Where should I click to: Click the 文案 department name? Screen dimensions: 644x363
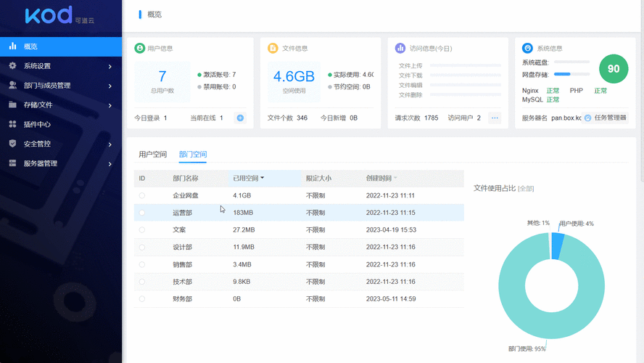179,230
